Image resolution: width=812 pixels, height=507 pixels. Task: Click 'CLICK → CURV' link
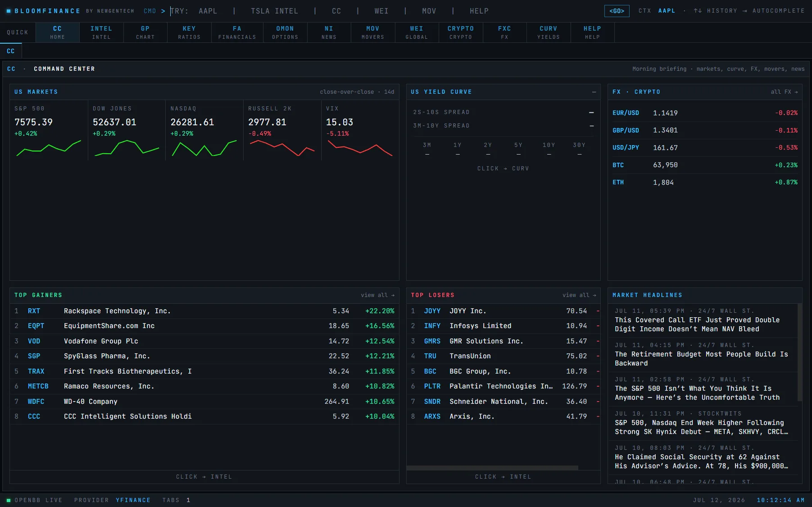(x=503, y=169)
